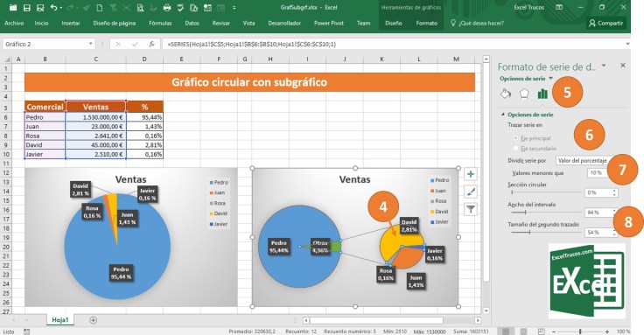
Task: Confirm formula entry with the check icon
Action: (x=135, y=44)
